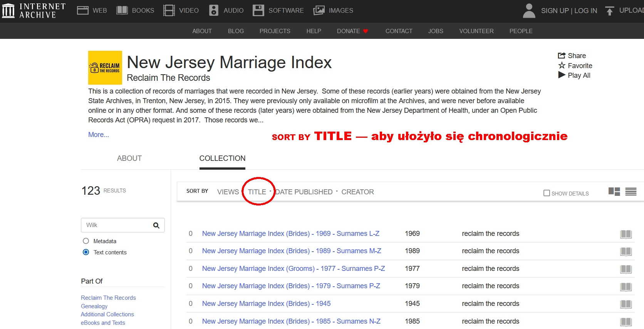Click the Log In link

[x=585, y=11]
